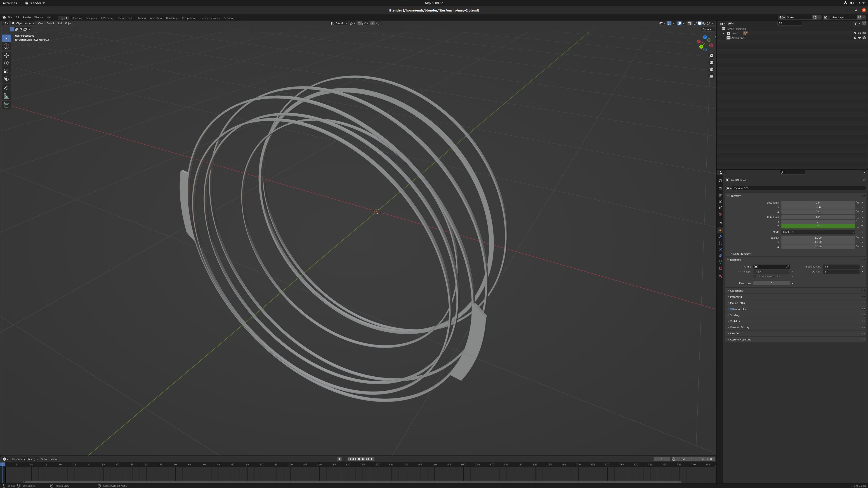Click the viewport zoom magnifier gizmo
This screenshot has height=488, width=868.
coord(711,56)
